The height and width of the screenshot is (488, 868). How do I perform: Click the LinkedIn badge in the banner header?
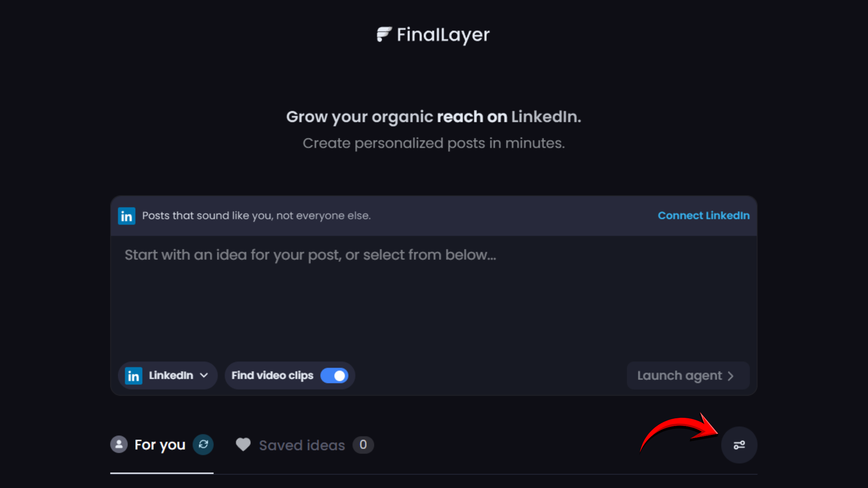126,216
